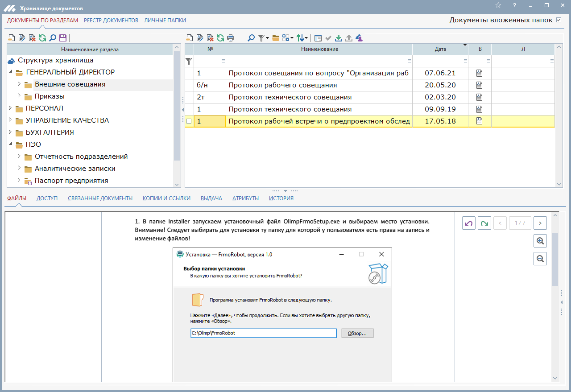Expand the УПРАВЛЕНИЕ КАЧЕСТВА folder
The width and height of the screenshot is (571, 392).
[x=10, y=120]
